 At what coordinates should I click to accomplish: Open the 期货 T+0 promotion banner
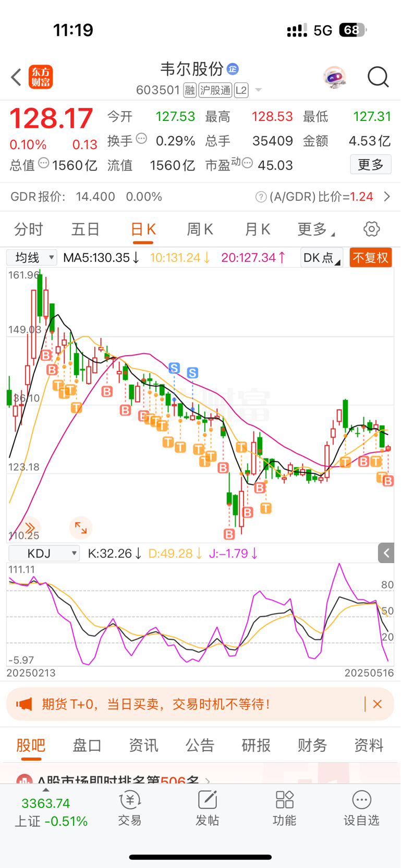click(x=200, y=704)
